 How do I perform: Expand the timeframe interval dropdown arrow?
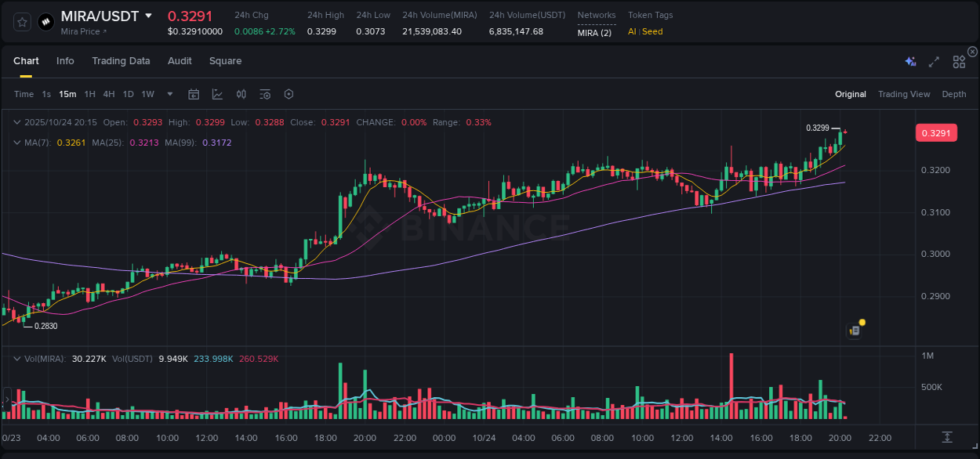pyautogui.click(x=169, y=94)
